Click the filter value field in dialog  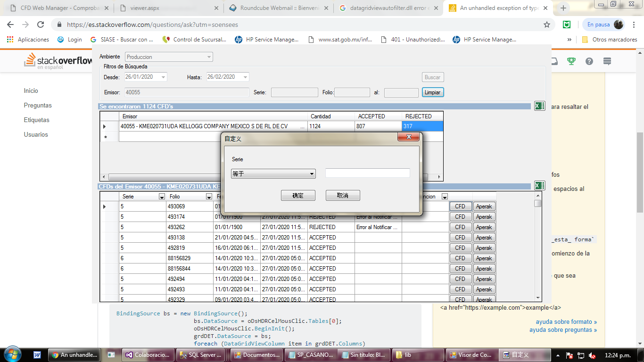click(x=368, y=173)
